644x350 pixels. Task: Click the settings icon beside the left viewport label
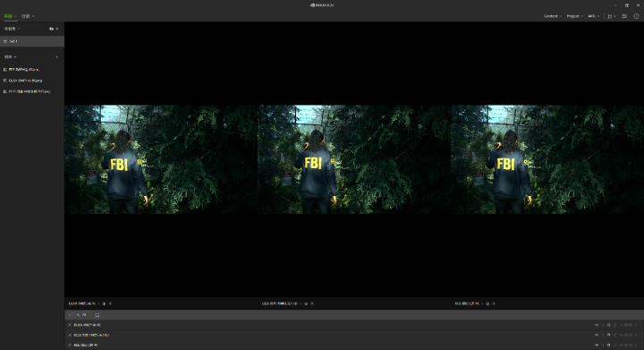[x=104, y=303]
